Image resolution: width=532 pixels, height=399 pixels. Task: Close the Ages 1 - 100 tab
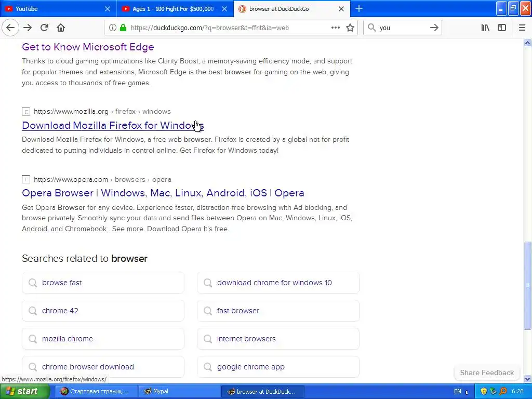(224, 9)
